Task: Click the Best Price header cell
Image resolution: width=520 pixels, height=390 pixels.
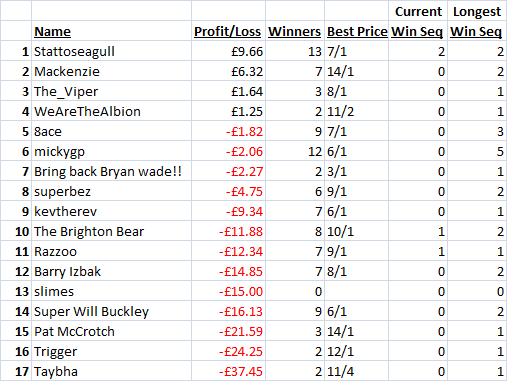Action: coord(356,31)
